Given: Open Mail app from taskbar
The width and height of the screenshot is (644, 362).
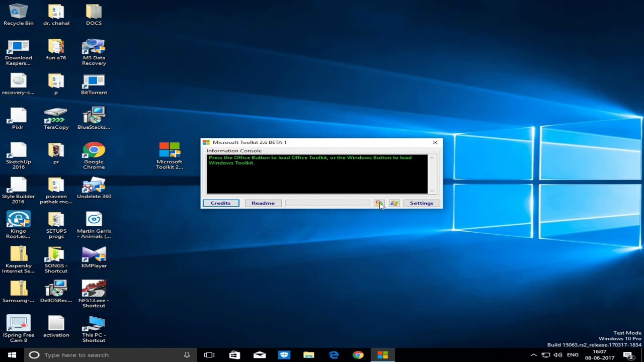Looking at the screenshot, I should (x=260, y=355).
